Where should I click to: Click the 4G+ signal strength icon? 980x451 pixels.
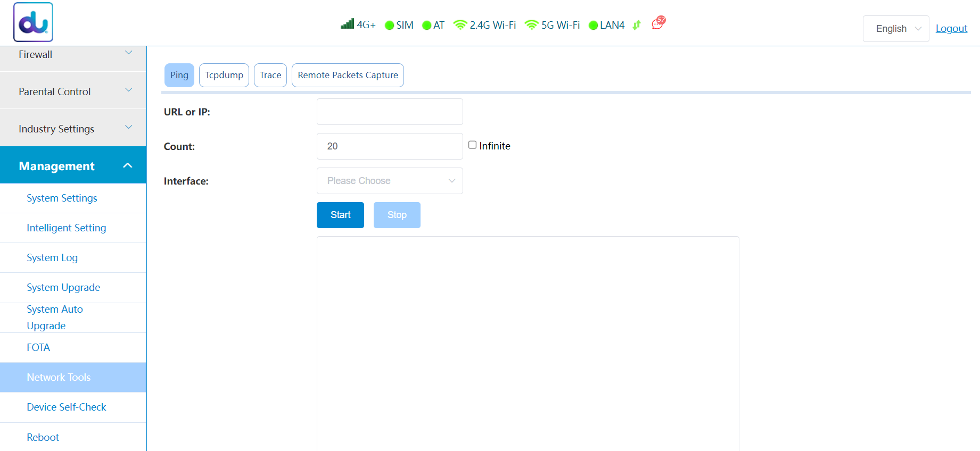348,24
